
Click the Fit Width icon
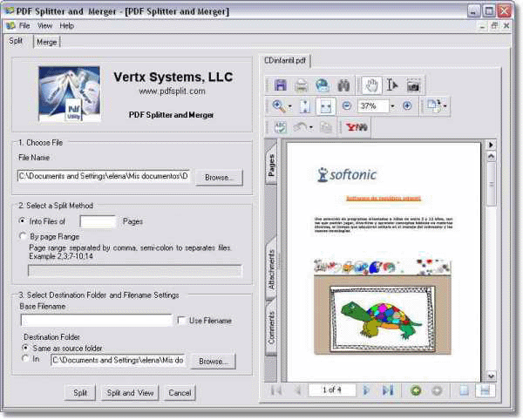[325, 106]
